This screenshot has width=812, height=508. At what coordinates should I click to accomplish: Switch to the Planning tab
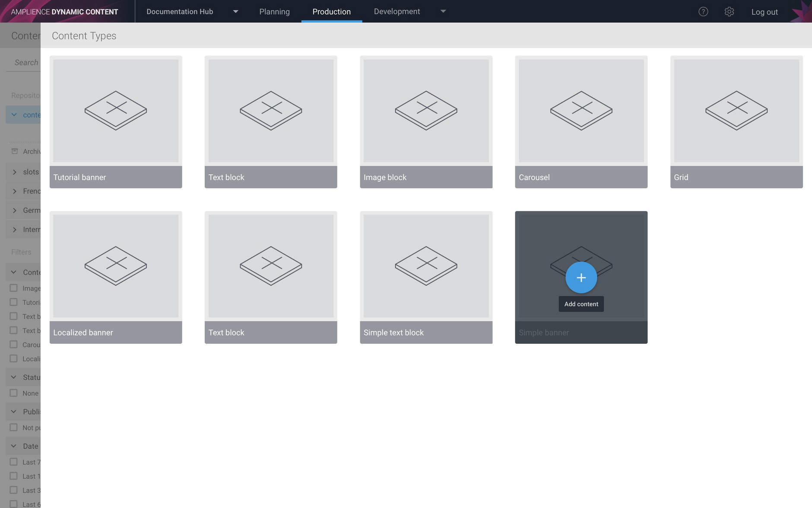point(274,11)
